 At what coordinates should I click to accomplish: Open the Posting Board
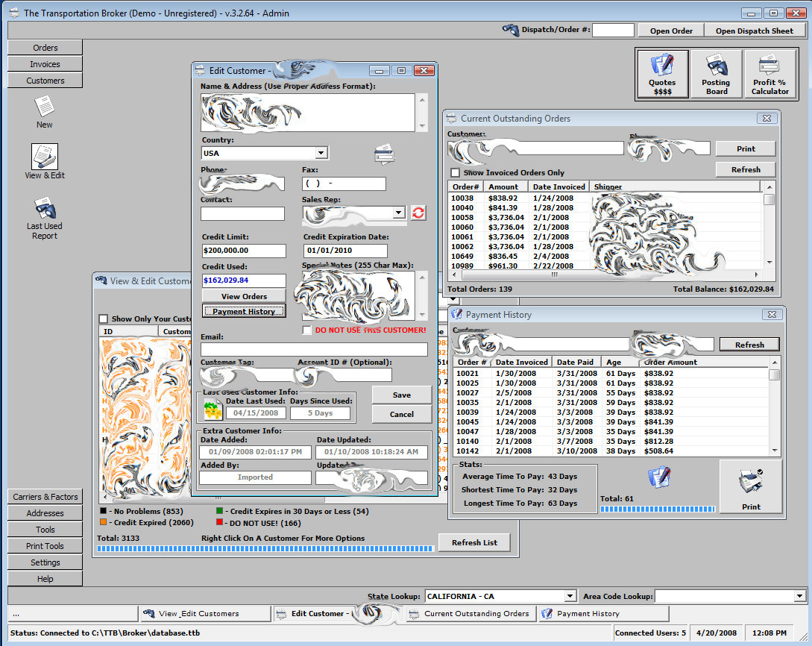click(x=717, y=74)
